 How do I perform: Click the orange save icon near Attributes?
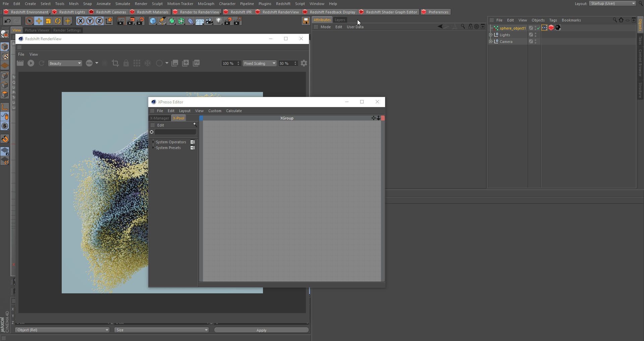click(306, 21)
